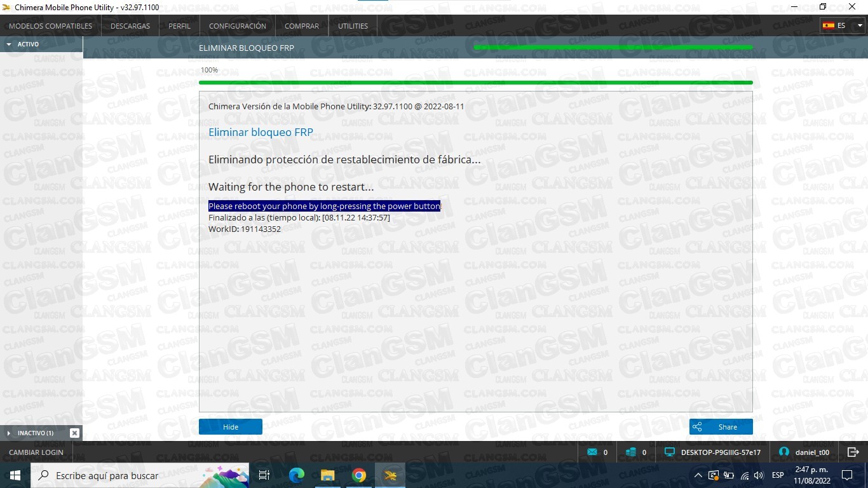Go to the DESCARGAS menu
Screen dimensions: 868x488
click(x=130, y=26)
